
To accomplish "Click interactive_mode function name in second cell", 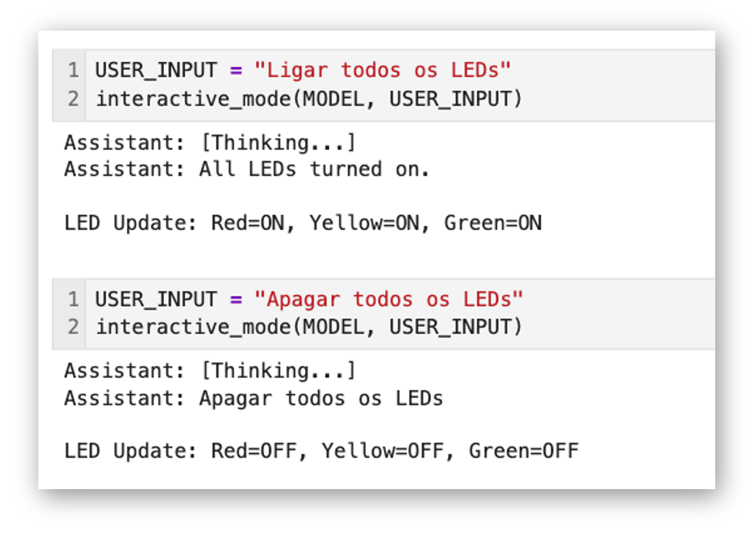I will coord(194,327).
